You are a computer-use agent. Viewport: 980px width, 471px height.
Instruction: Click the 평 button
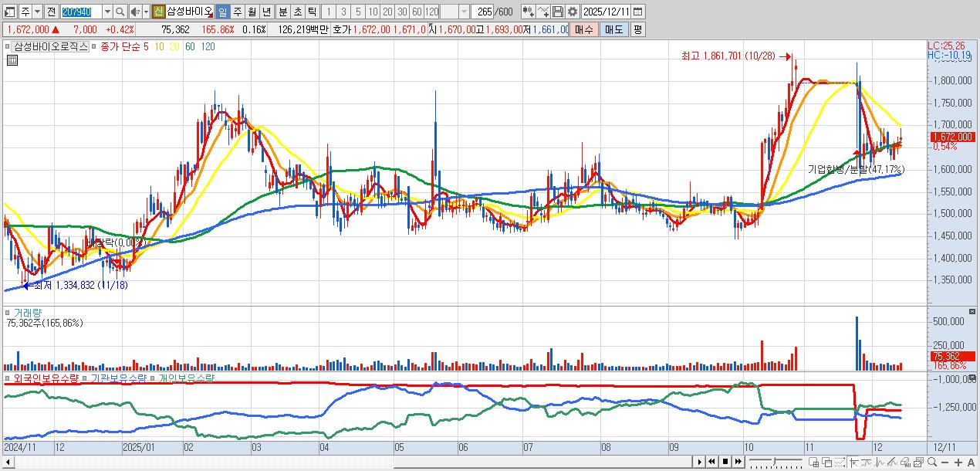637,29
